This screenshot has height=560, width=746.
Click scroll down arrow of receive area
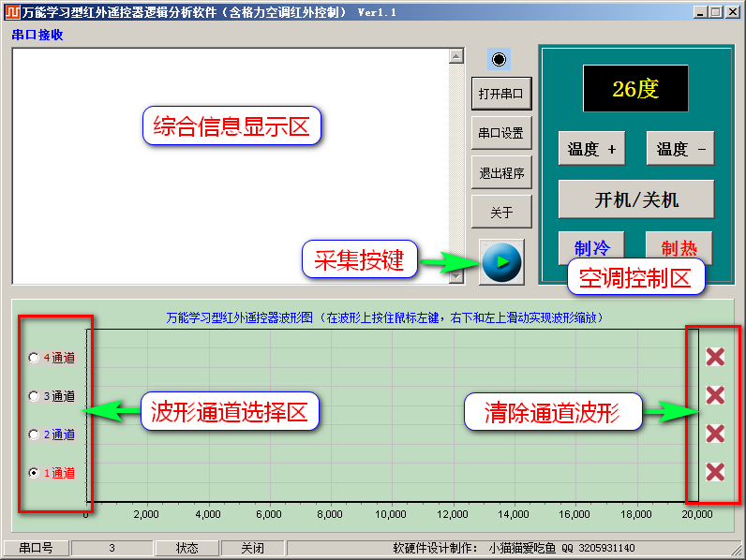[456, 276]
